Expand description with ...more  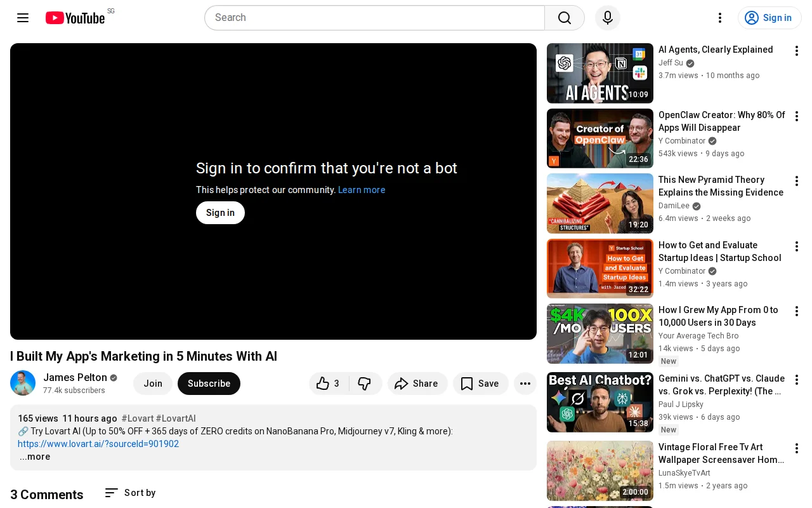click(x=34, y=457)
